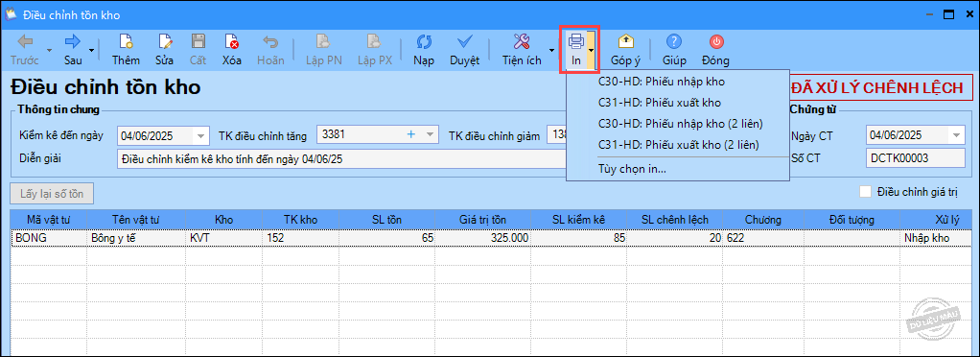
Task: Click the TK kho column header
Action: (x=300, y=220)
